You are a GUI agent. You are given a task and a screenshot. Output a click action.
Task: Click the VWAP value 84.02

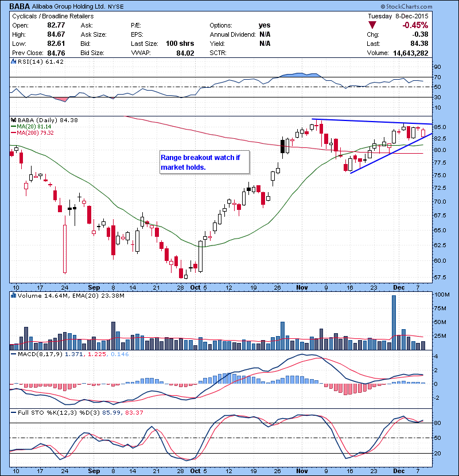185,53
